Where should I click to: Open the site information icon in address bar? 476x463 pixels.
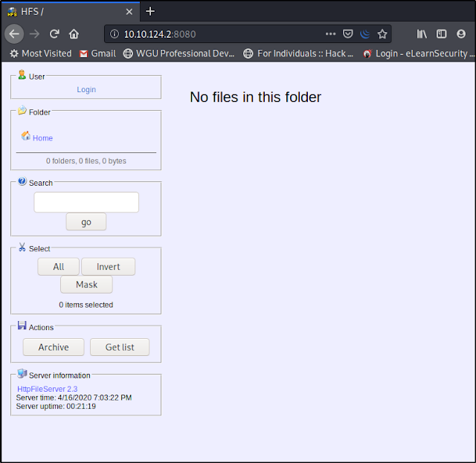pyautogui.click(x=115, y=34)
